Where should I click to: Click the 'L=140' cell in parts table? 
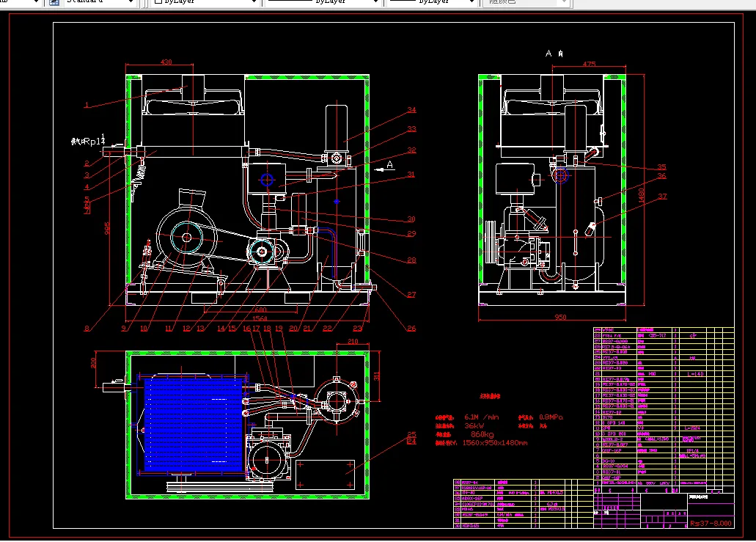click(x=695, y=374)
